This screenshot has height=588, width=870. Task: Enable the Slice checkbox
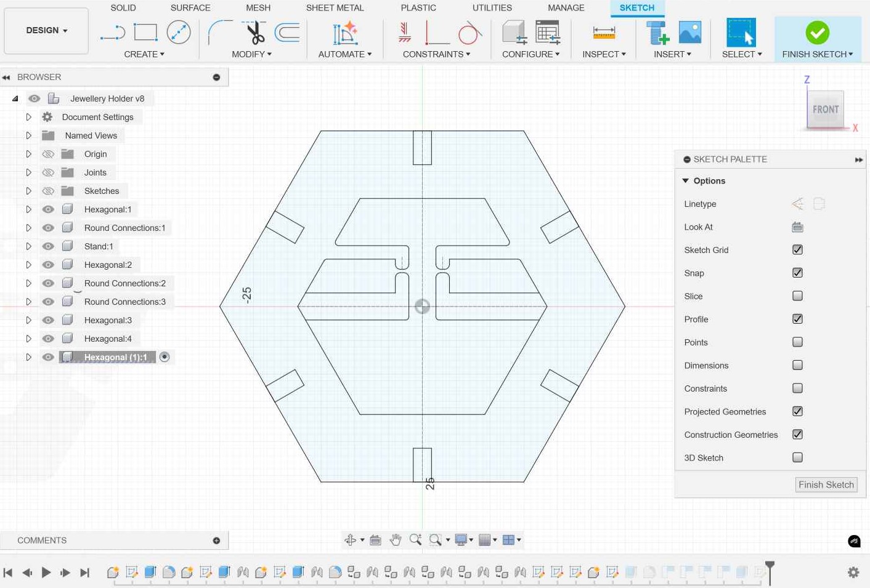[797, 296]
